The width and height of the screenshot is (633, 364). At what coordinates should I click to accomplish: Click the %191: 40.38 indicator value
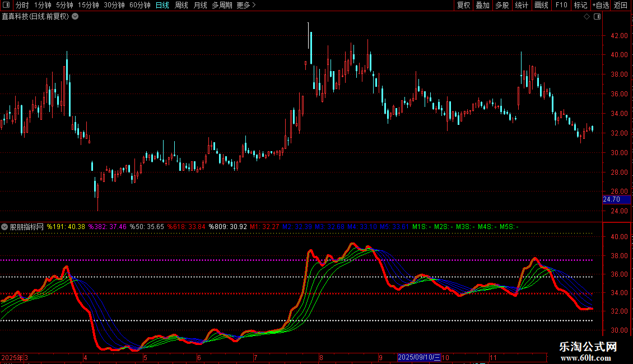66,227
